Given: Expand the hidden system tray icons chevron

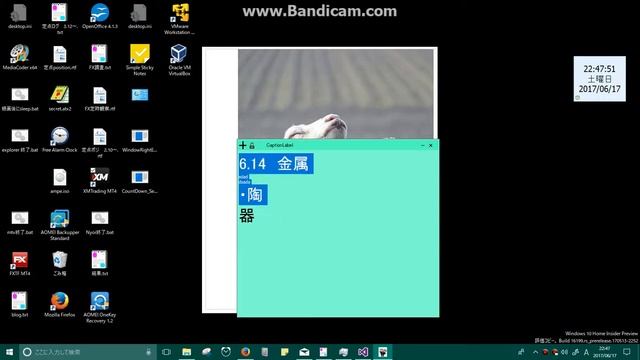Looking at the screenshot, I should tap(535, 352).
